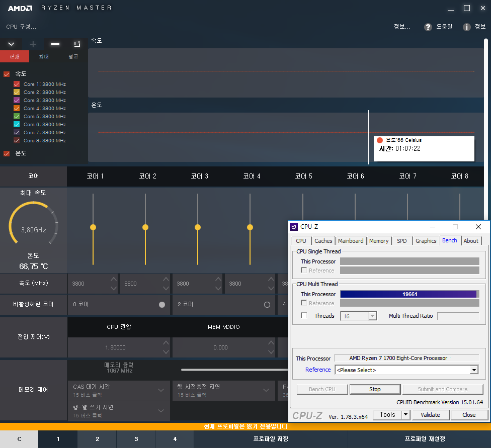Open CPU-Z SPD tab
This screenshot has height=448, width=491.
(402, 241)
